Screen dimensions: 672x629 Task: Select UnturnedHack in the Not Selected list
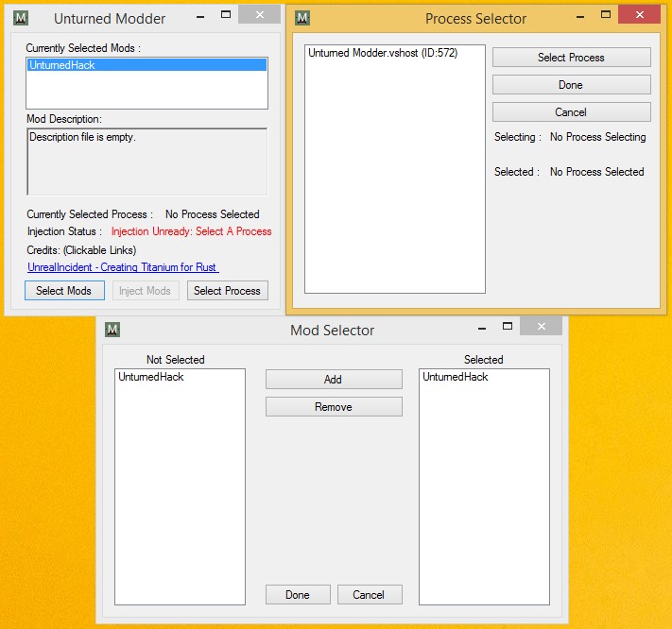[x=151, y=377]
